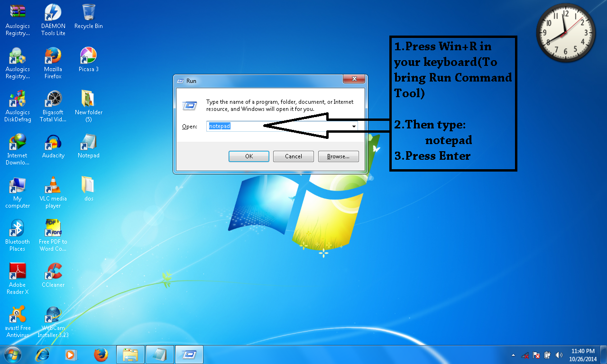This screenshot has width=607, height=364.
Task: Open Firefox from the taskbar
Action: (101, 355)
